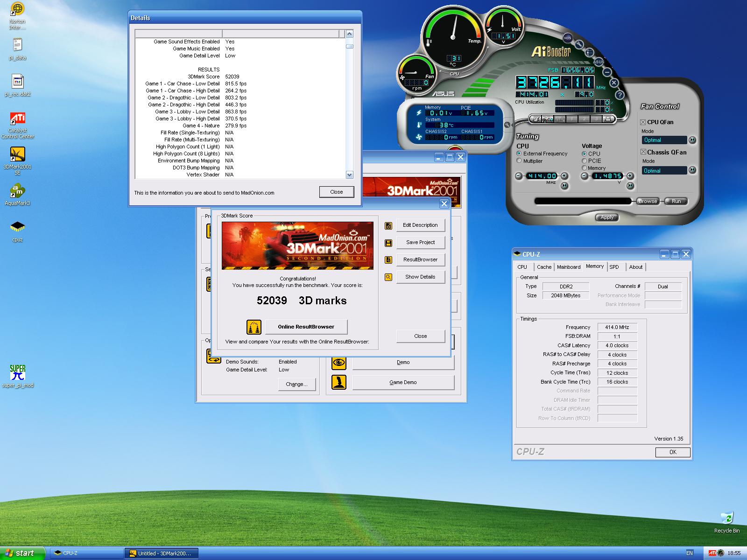Click the ASUS logo button on AiBooster
The width and height of the screenshot is (747, 560).
599,62
